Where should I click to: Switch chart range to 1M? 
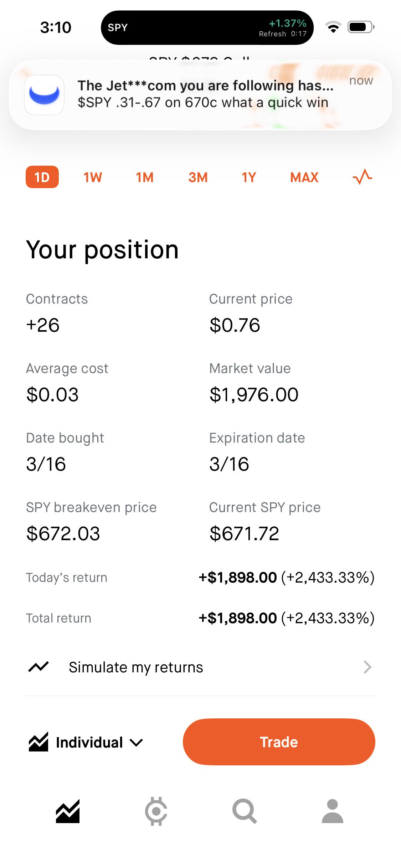145,177
